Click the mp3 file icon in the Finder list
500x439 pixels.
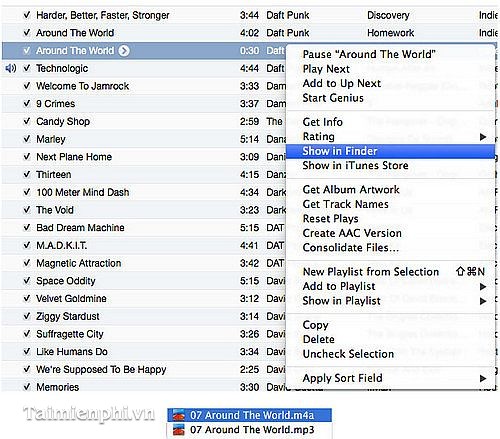coord(179,430)
